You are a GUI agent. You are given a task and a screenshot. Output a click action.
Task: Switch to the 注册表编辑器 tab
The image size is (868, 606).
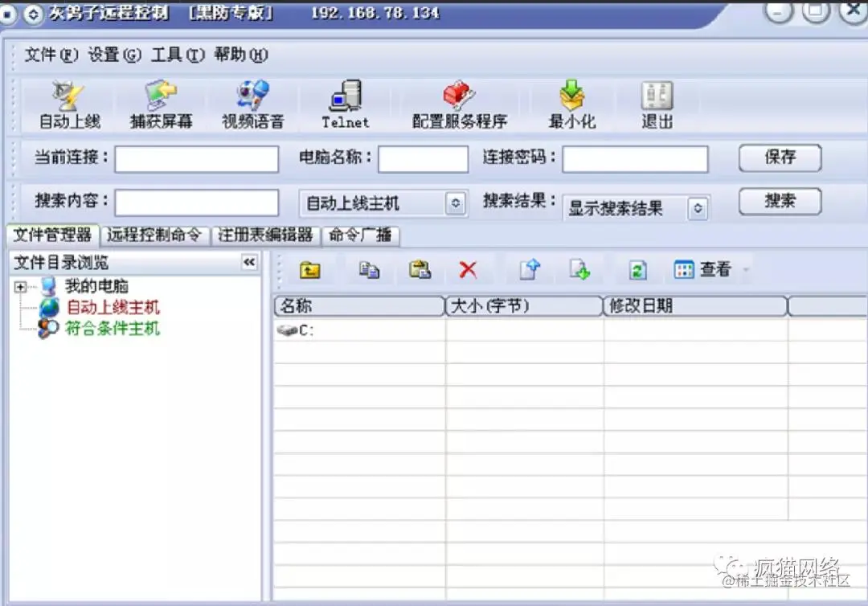(x=266, y=235)
